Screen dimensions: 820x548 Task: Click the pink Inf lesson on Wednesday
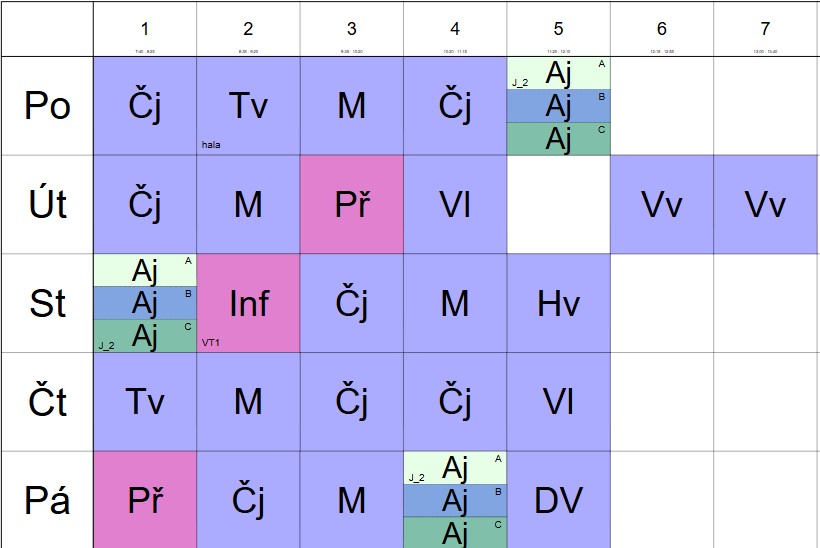(248, 303)
